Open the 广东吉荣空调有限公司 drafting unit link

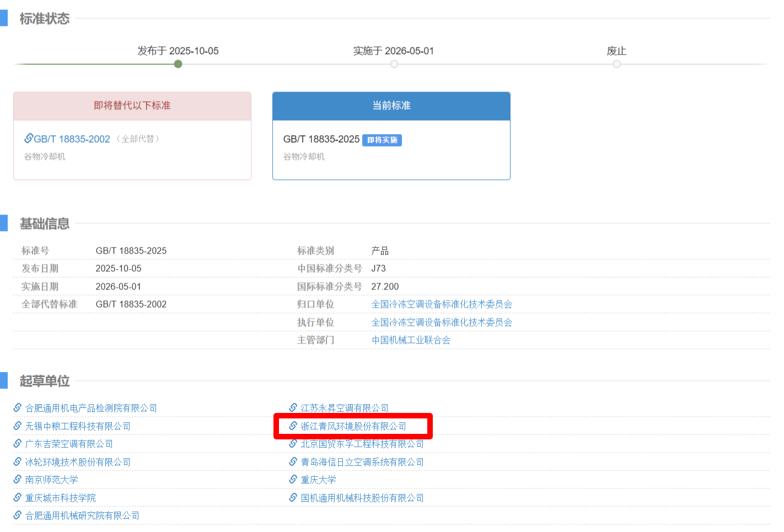click(68, 444)
